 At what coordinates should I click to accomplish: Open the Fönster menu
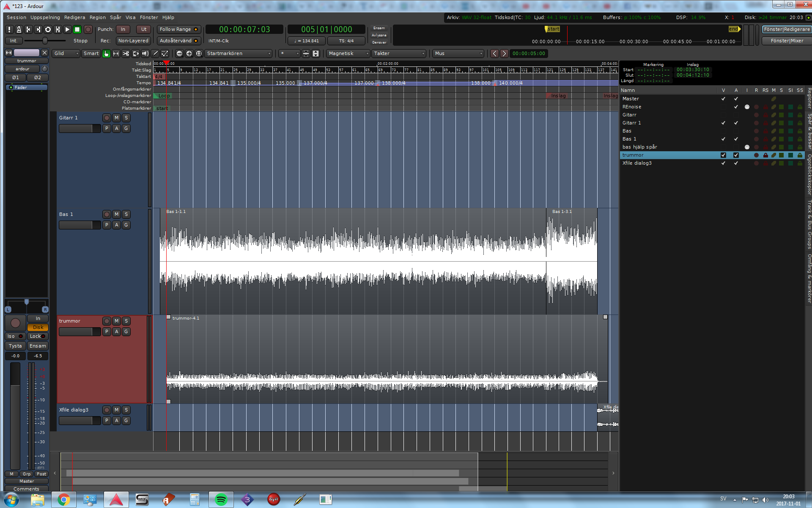pos(148,17)
